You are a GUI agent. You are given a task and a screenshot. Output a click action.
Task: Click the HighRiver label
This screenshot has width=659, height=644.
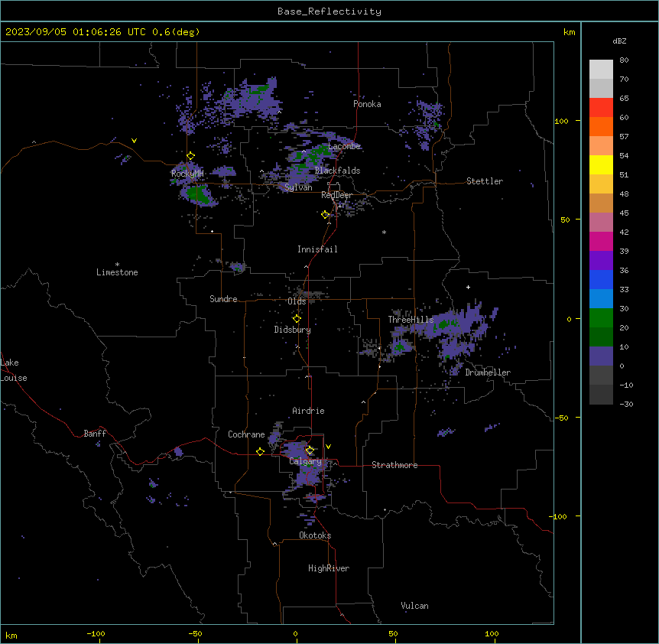[x=329, y=568]
